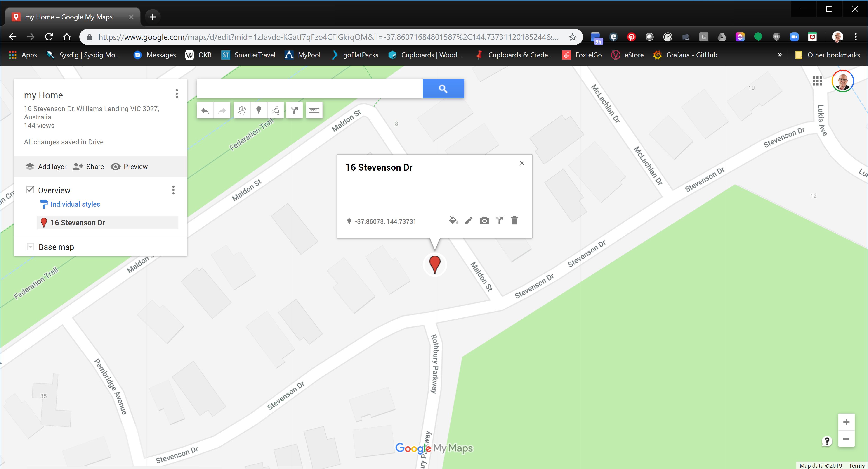The width and height of the screenshot is (868, 469).
Task: Close the my Home browser tab
Action: (131, 17)
